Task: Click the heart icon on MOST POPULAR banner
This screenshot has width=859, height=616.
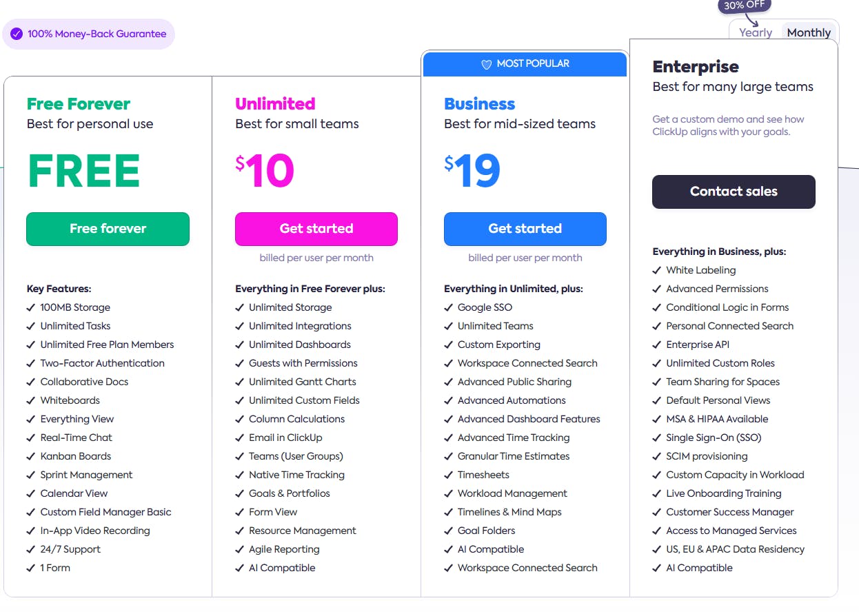Action: click(487, 63)
